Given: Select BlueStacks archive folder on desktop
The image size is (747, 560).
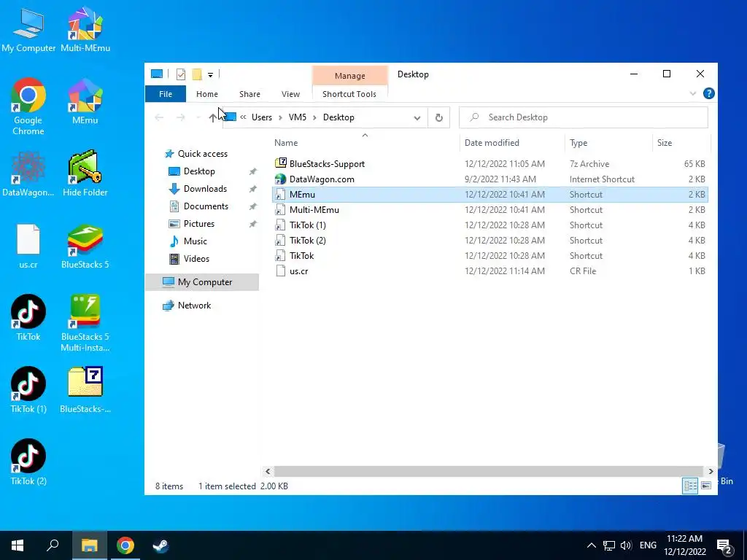Looking at the screenshot, I should 85,390.
